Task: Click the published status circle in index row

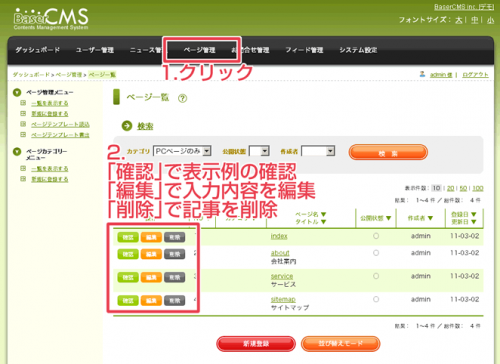Action: pyautogui.click(x=376, y=236)
